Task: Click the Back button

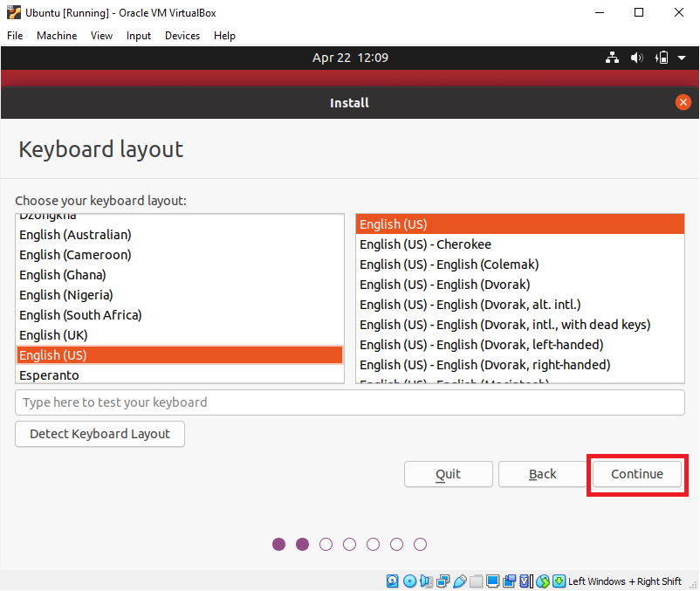Action: pos(542,474)
